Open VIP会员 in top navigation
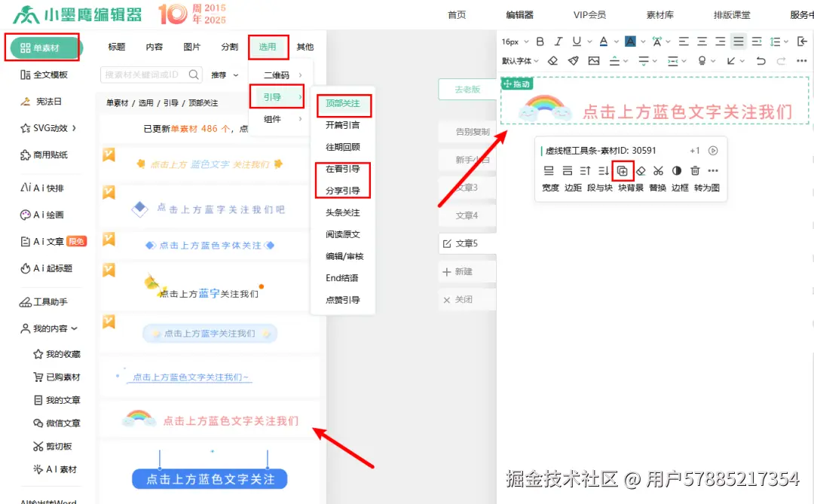Viewport: 814px width, 504px height. pyautogui.click(x=589, y=14)
